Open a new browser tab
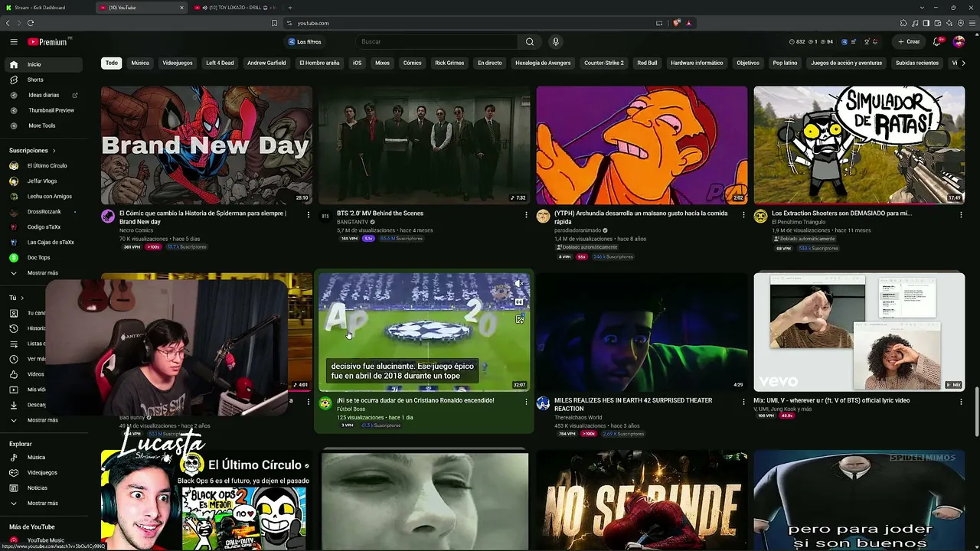Screen dimensions: 980x551 (289, 8)
